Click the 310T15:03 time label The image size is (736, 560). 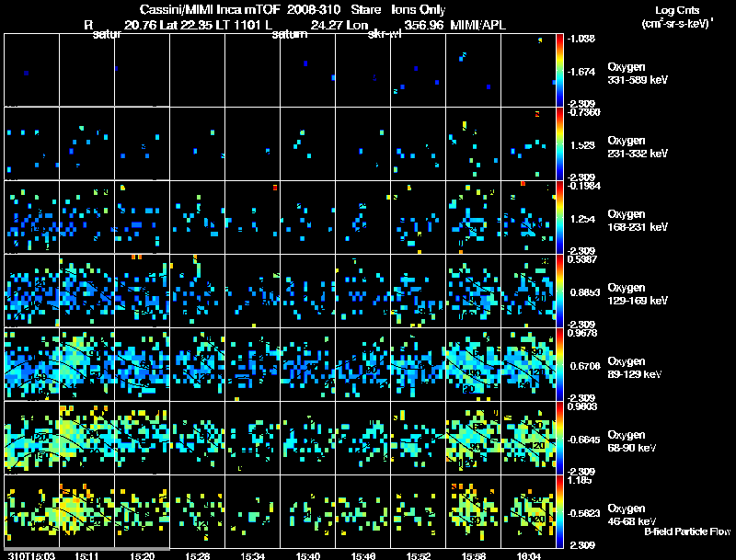tap(31, 555)
